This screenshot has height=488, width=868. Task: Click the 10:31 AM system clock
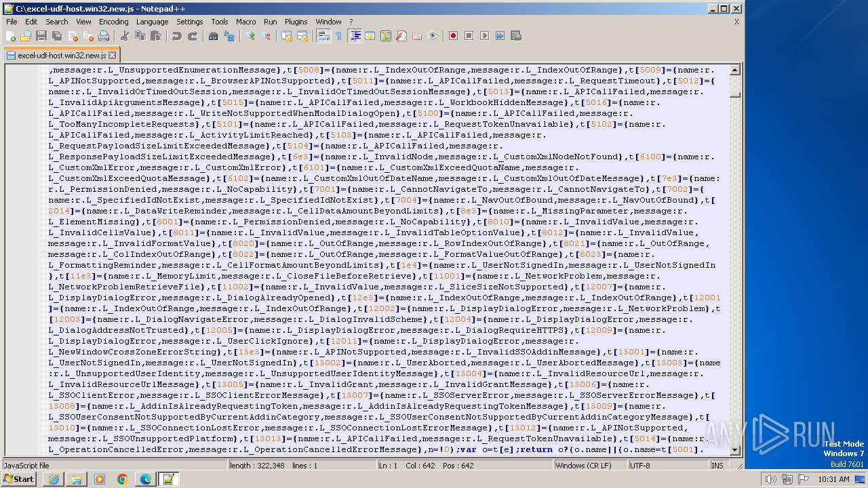tap(834, 479)
